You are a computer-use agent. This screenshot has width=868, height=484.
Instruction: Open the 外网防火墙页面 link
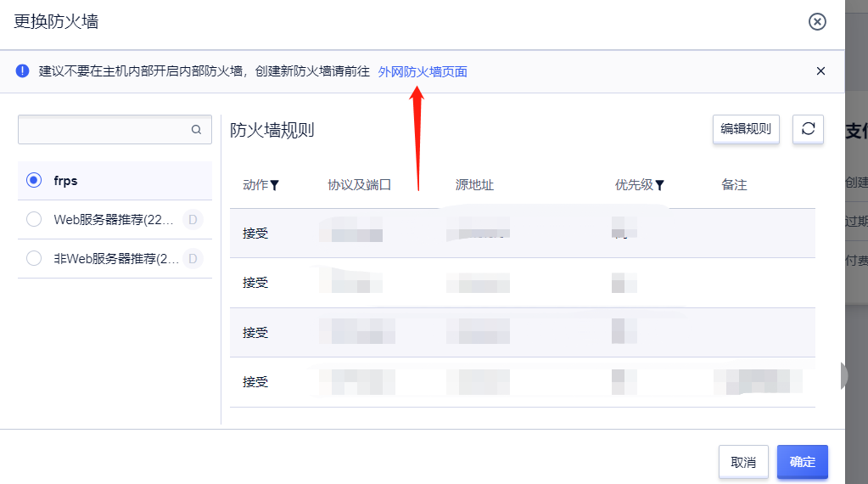(x=423, y=72)
